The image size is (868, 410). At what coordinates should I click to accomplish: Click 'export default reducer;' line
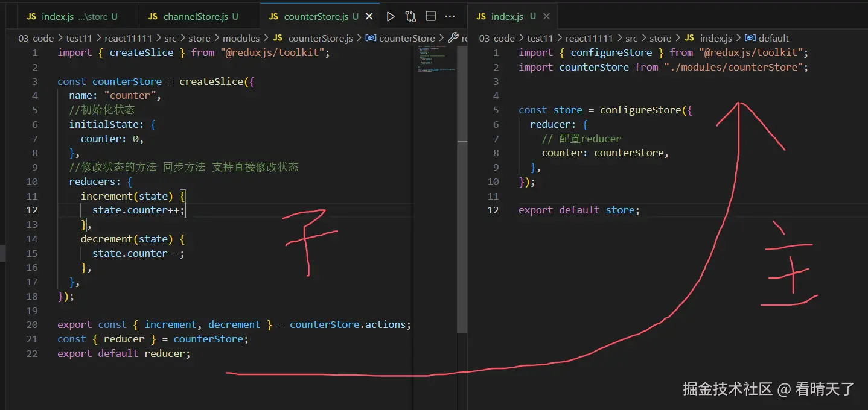coord(124,353)
